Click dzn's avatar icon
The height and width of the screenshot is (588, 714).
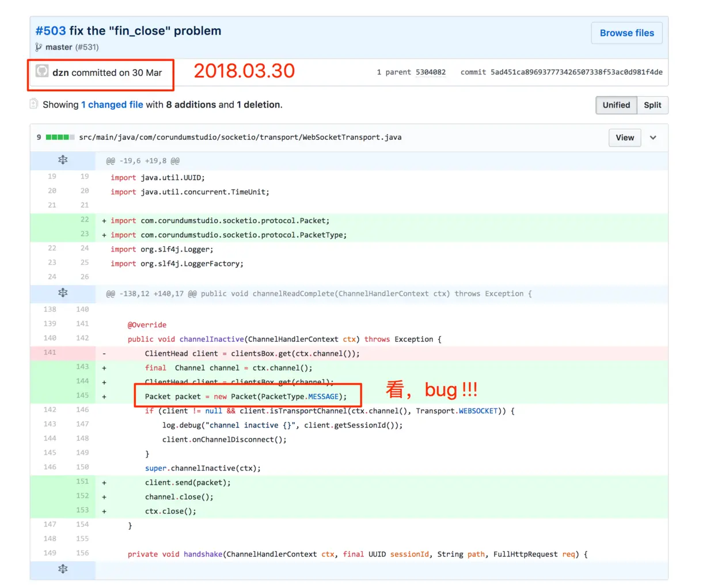[42, 71]
